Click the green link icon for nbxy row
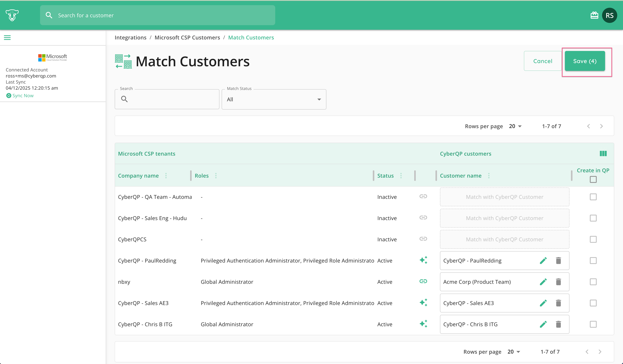 (x=423, y=281)
